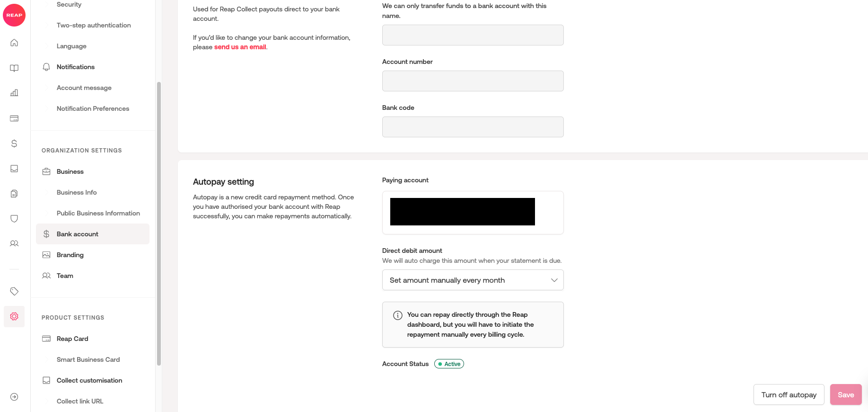Click the Account number input field
Viewport: 868px width, 412px height.
[473, 81]
